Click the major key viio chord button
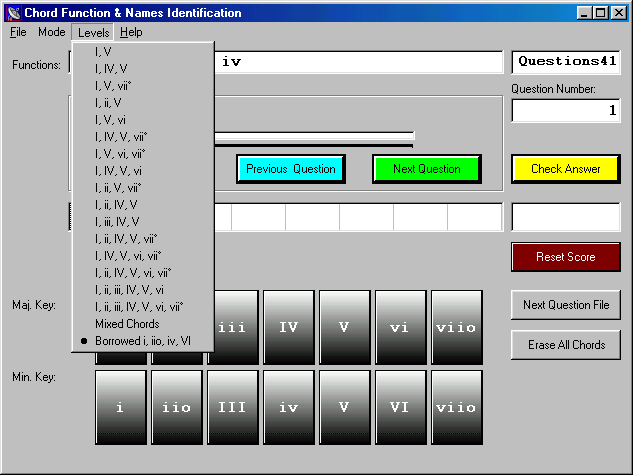 pos(457,327)
